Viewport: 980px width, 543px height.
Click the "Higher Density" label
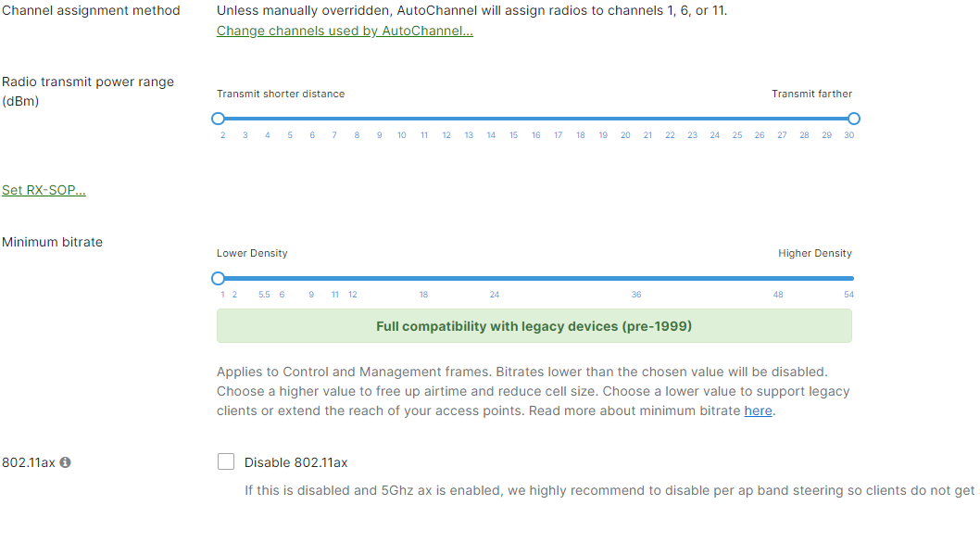pos(815,253)
